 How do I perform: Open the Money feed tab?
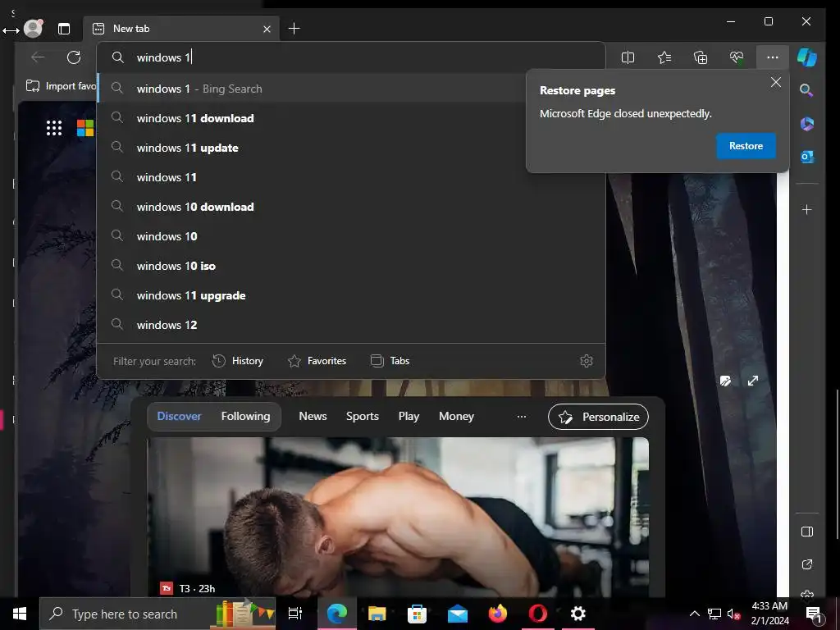click(456, 416)
